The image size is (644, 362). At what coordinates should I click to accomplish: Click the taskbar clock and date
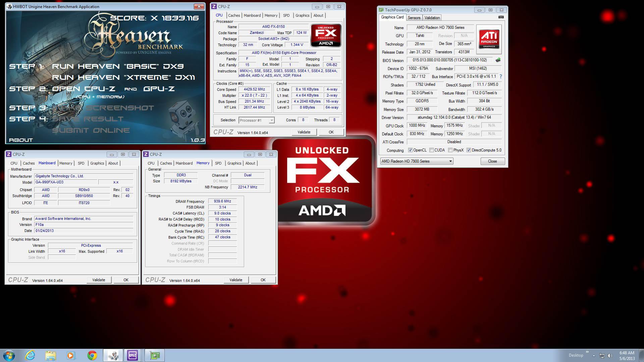[x=627, y=356]
